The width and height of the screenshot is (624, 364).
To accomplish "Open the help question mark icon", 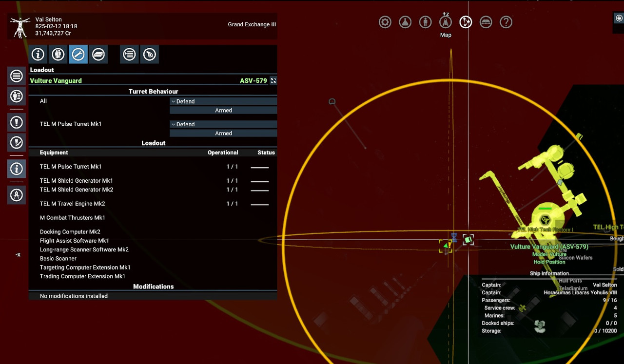I will click(506, 22).
